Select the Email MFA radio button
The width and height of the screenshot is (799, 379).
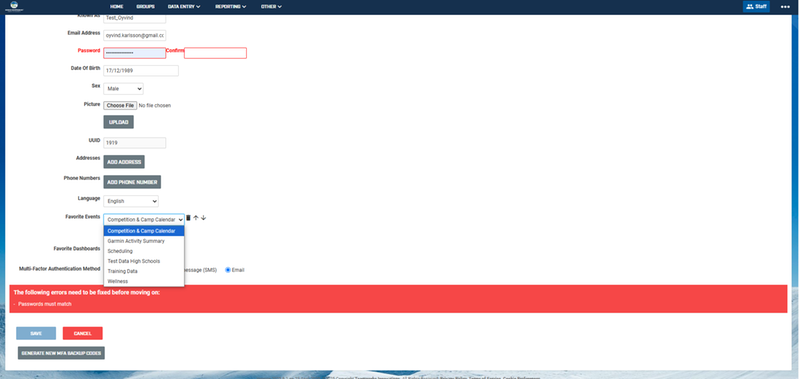228,270
